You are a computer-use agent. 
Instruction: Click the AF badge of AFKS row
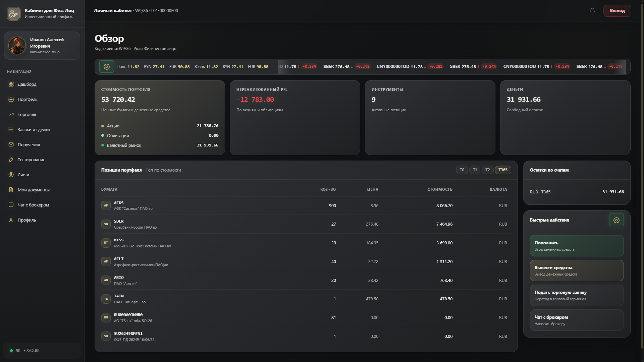click(x=106, y=205)
